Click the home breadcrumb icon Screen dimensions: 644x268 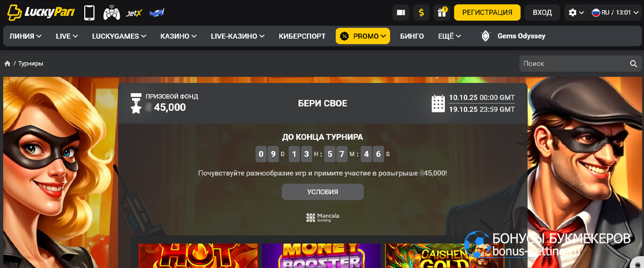8,63
